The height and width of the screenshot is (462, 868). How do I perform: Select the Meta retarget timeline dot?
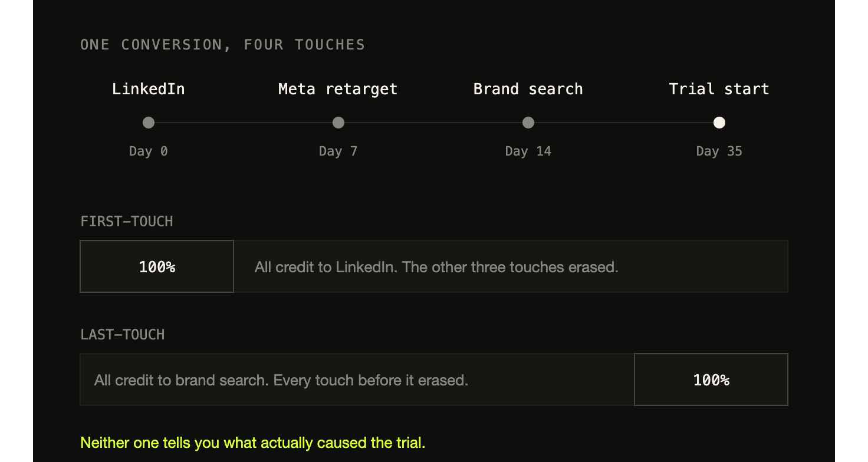coord(338,123)
